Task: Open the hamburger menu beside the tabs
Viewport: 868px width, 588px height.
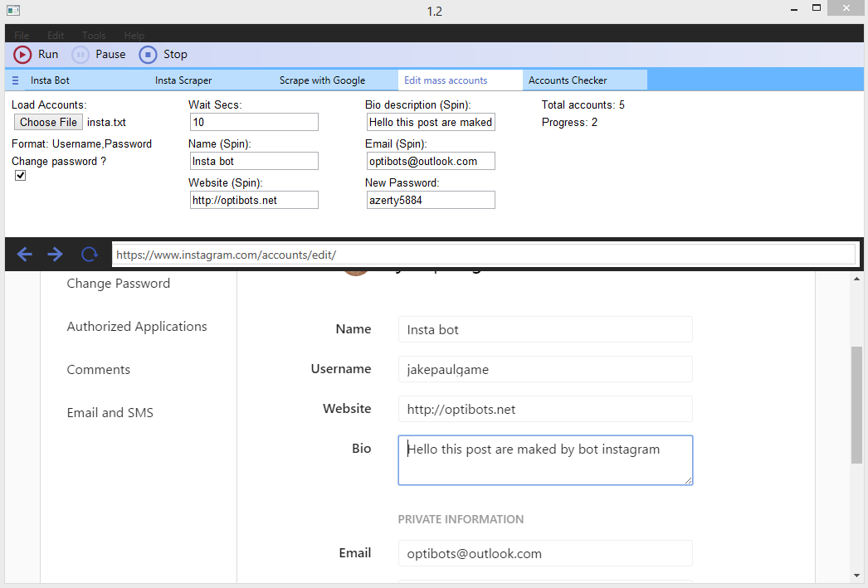Action: (x=16, y=80)
